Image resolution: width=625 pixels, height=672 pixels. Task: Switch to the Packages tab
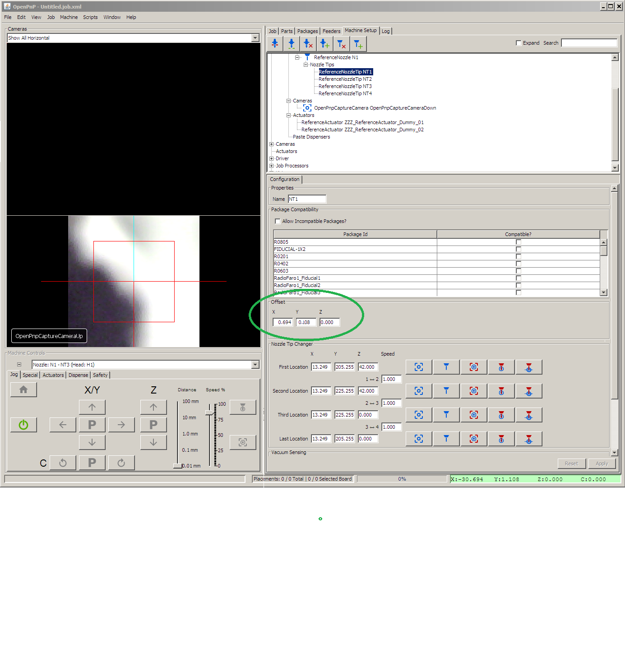pyautogui.click(x=307, y=31)
